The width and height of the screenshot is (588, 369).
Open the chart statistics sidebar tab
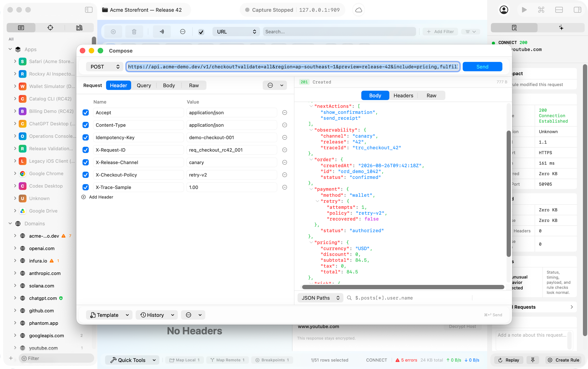(79, 27)
